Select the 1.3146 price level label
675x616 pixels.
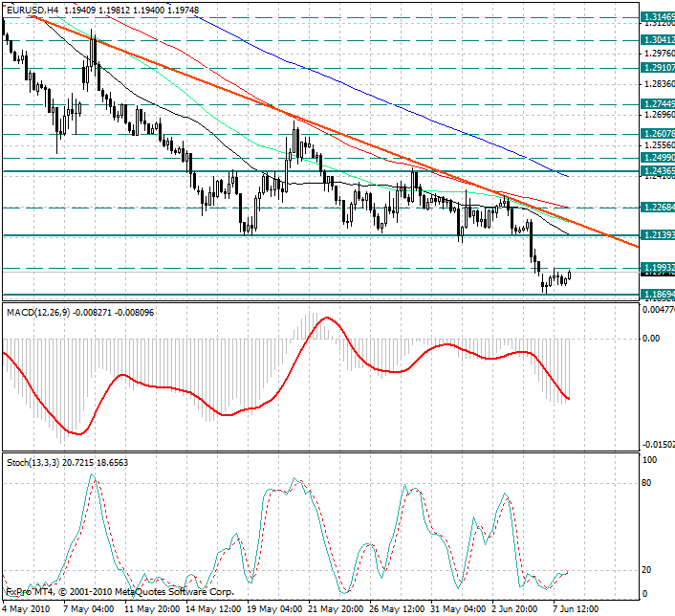pos(658,17)
